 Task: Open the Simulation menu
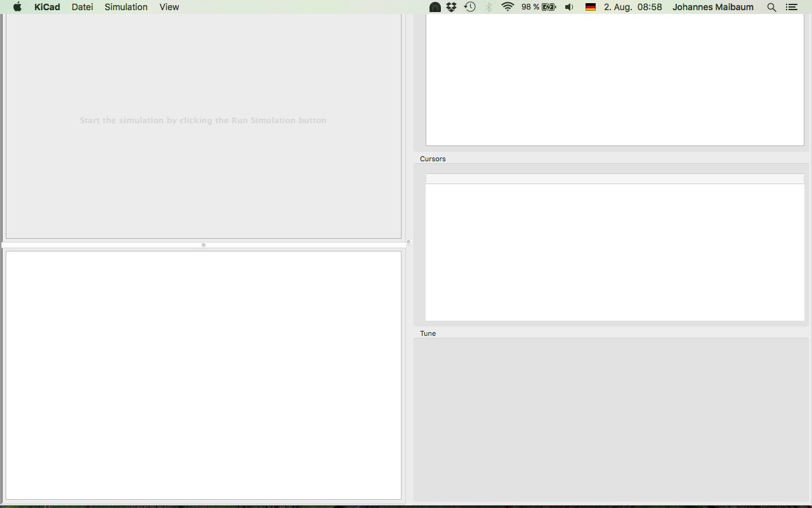[126, 7]
